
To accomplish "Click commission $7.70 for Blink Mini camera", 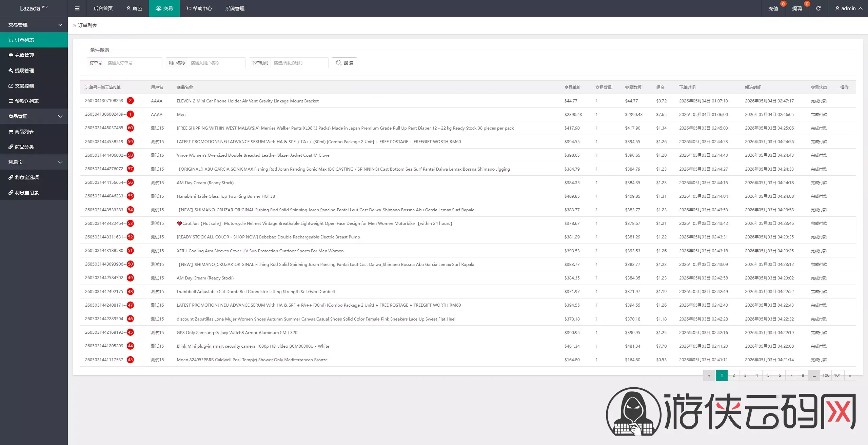I will click(x=661, y=346).
